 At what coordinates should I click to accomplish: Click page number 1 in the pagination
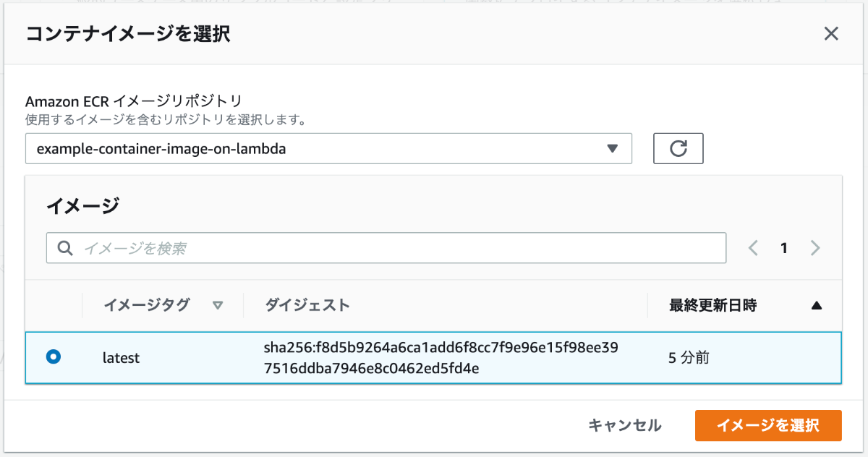pyautogui.click(x=783, y=248)
